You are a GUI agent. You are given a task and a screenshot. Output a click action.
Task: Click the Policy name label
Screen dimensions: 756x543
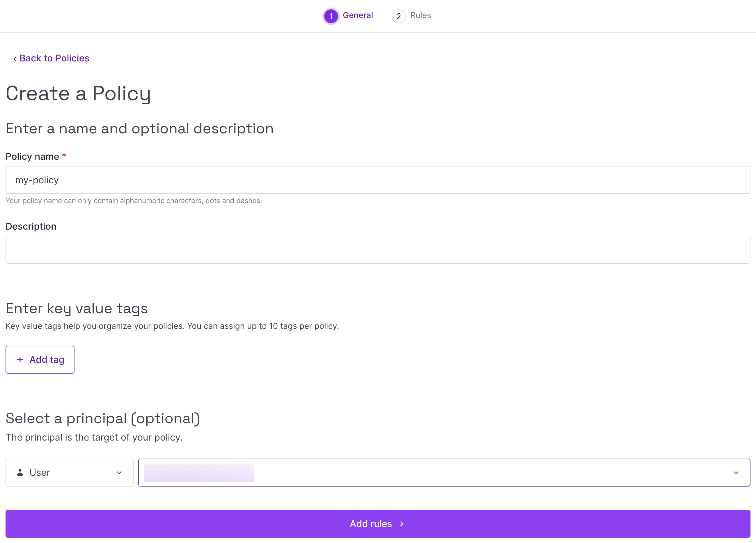32,156
